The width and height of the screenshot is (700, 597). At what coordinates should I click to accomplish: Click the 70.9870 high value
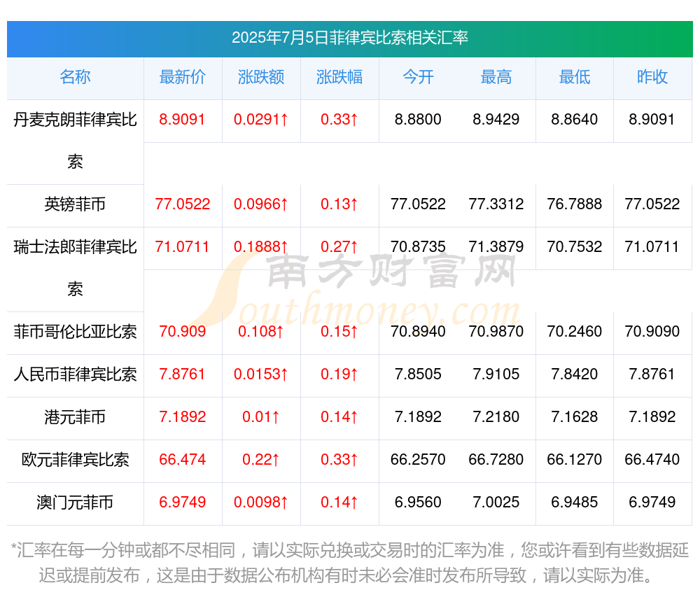pyautogui.click(x=496, y=332)
